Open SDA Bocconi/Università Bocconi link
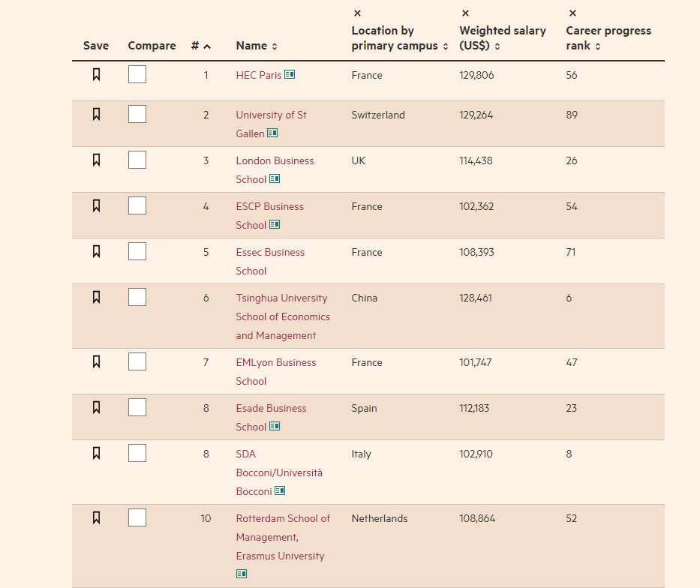700x588 pixels. tap(279, 472)
